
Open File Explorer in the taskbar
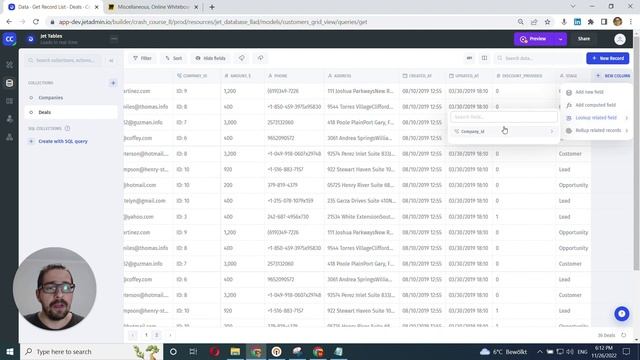click(x=235, y=351)
